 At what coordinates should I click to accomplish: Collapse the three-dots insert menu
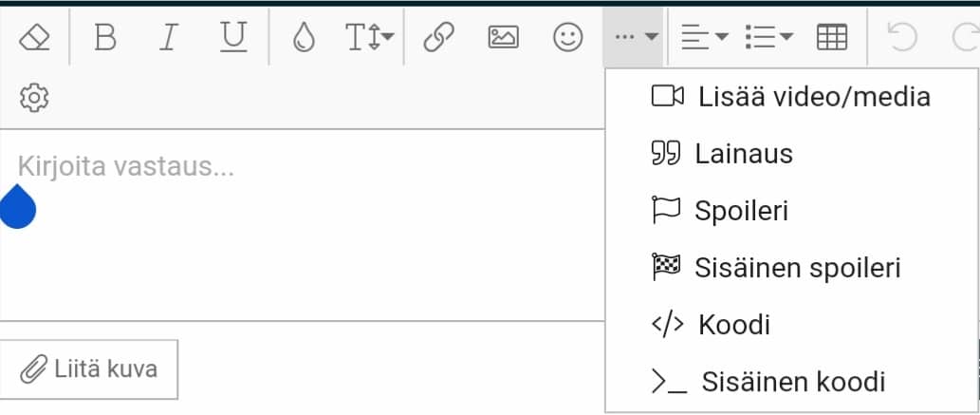point(635,38)
